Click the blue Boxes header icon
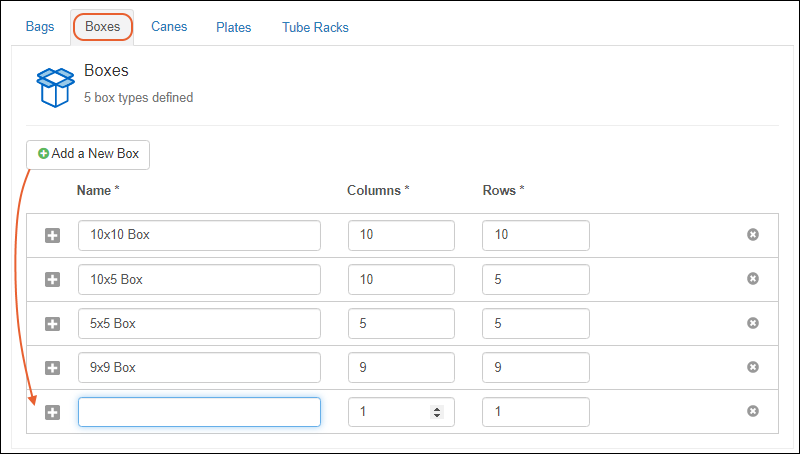This screenshot has width=800, height=454. pos(55,86)
